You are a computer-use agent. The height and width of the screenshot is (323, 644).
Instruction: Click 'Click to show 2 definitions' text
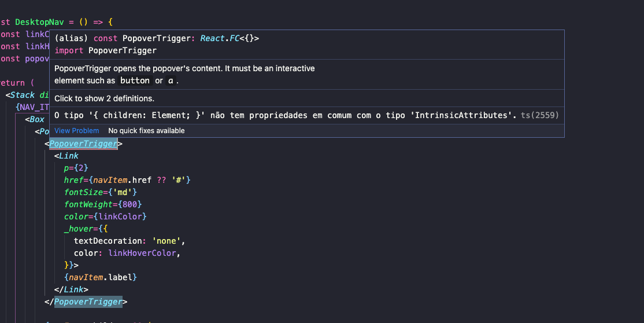click(x=104, y=98)
